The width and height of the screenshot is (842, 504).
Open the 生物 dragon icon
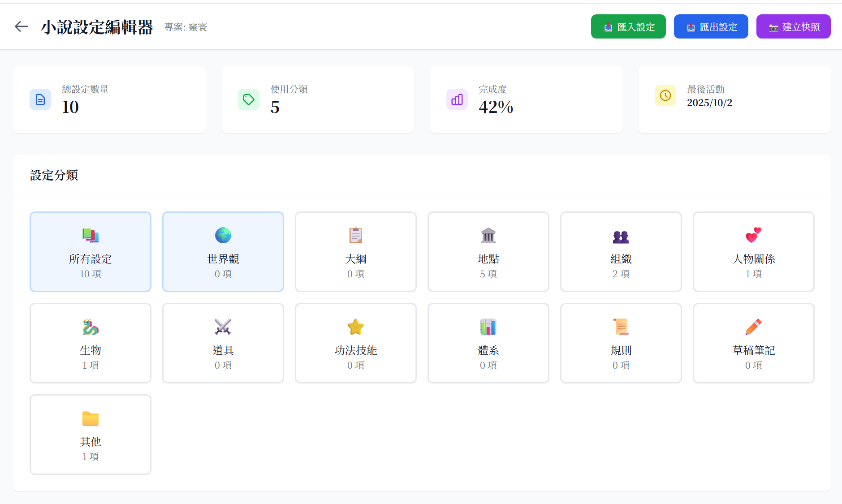(x=90, y=327)
